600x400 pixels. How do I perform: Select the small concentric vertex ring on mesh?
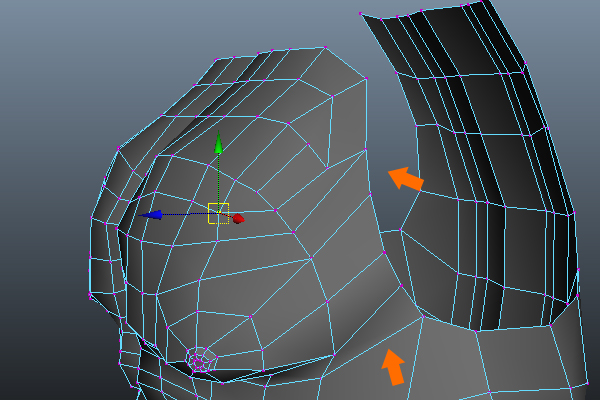tap(201, 360)
